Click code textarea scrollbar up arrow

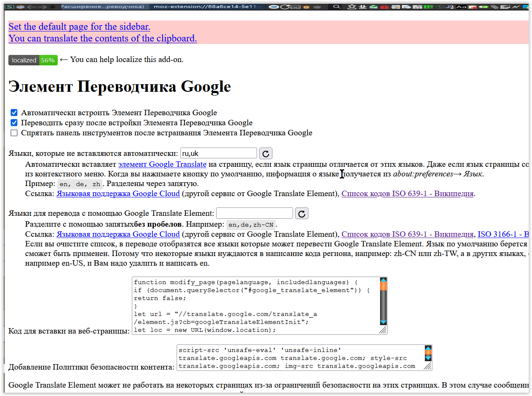tap(383, 280)
